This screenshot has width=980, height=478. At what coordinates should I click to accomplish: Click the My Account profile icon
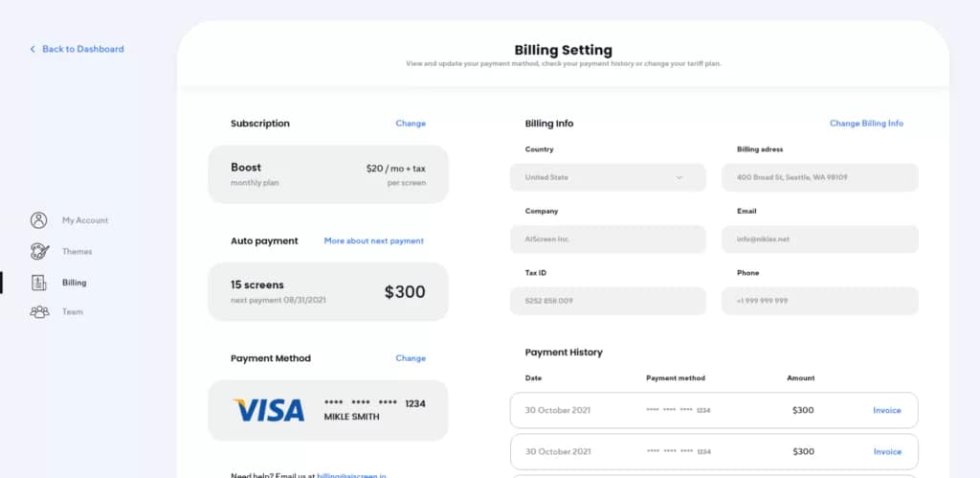point(38,220)
